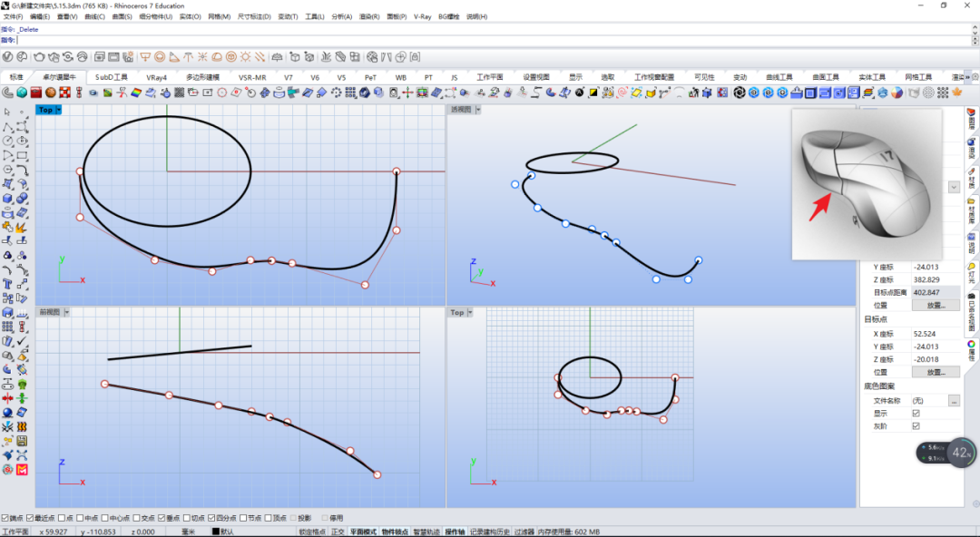Click the 目标点距离 value field 402.847
The image size is (980, 537).
click(936, 293)
